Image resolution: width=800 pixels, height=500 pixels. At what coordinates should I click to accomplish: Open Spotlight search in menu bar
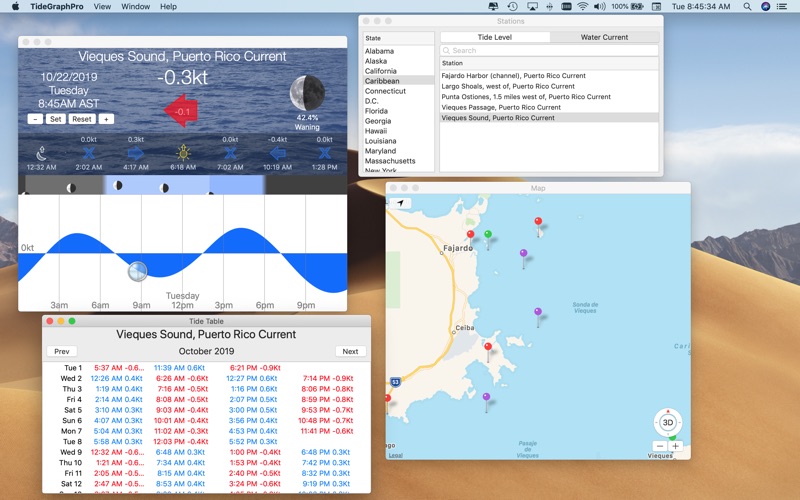pos(747,7)
